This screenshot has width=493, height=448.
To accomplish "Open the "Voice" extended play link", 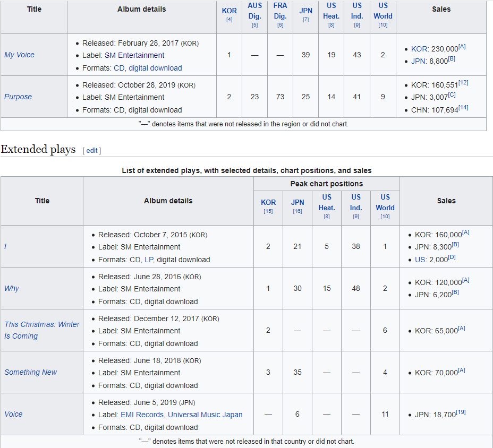I will [x=13, y=414].
